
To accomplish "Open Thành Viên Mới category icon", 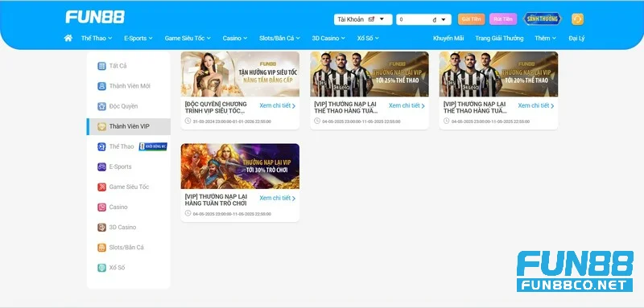I will 102,86.
